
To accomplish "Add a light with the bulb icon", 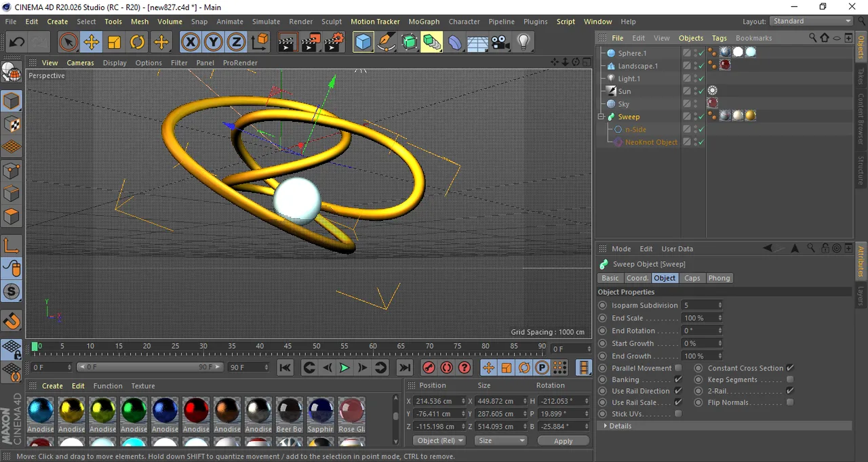I will [x=523, y=43].
